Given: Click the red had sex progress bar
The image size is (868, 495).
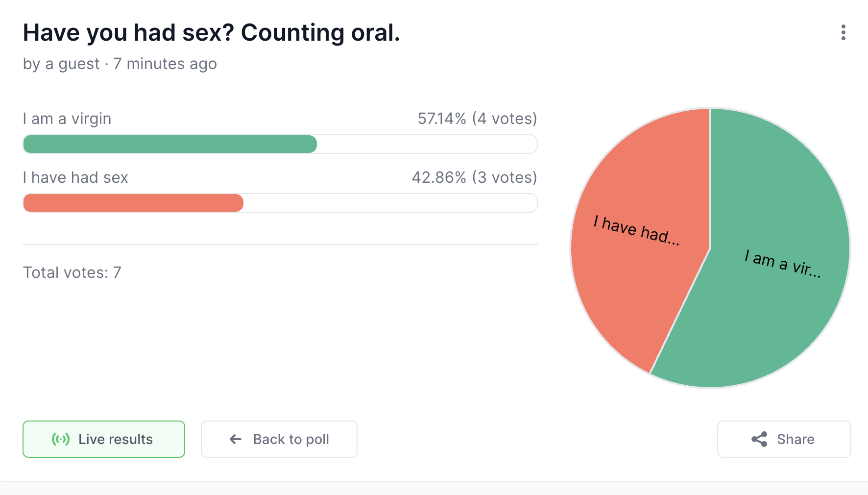Looking at the screenshot, I should (133, 203).
